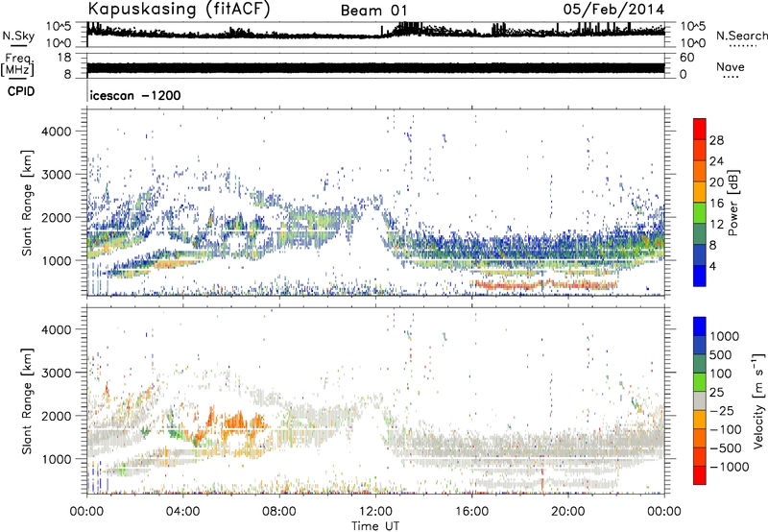The image size is (768, 532).
Task: Click the "-1000" velocity colorbar label
Action: 729,467
